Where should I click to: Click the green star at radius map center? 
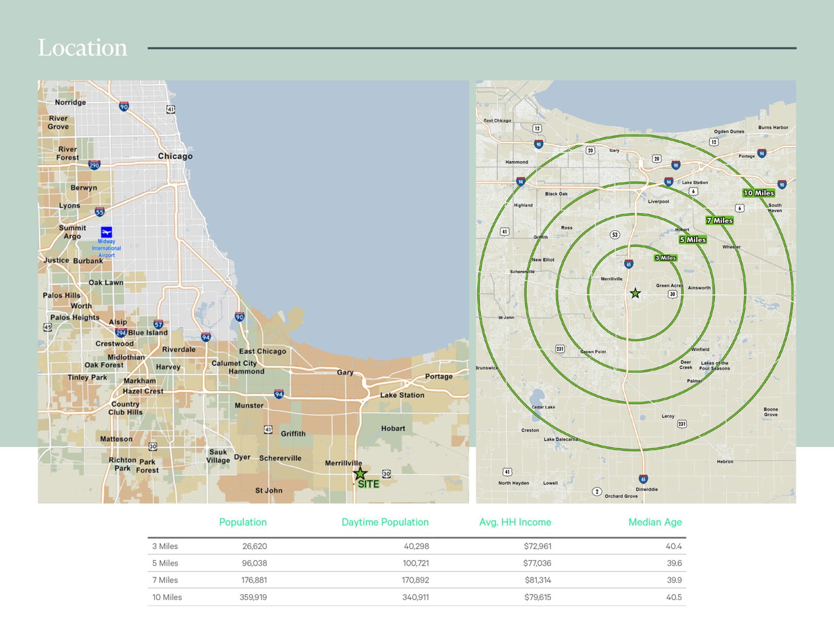pos(635,293)
